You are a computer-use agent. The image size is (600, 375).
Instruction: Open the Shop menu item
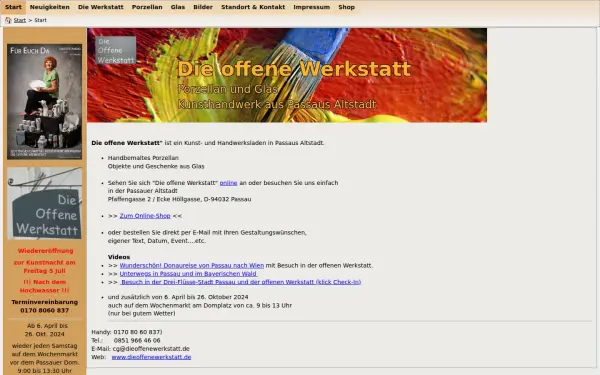tap(346, 7)
